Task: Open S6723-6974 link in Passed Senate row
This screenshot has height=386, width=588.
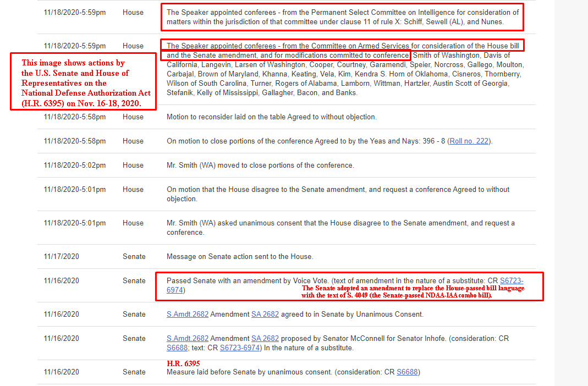Action: (512, 280)
